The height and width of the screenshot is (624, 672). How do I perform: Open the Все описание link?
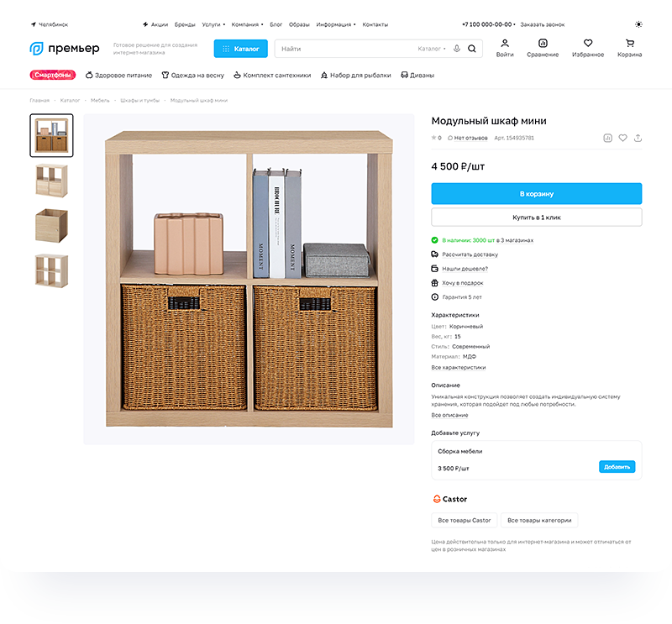tap(449, 415)
